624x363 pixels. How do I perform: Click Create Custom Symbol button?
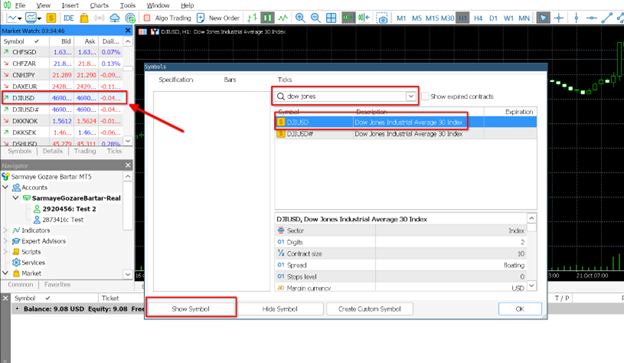click(370, 309)
